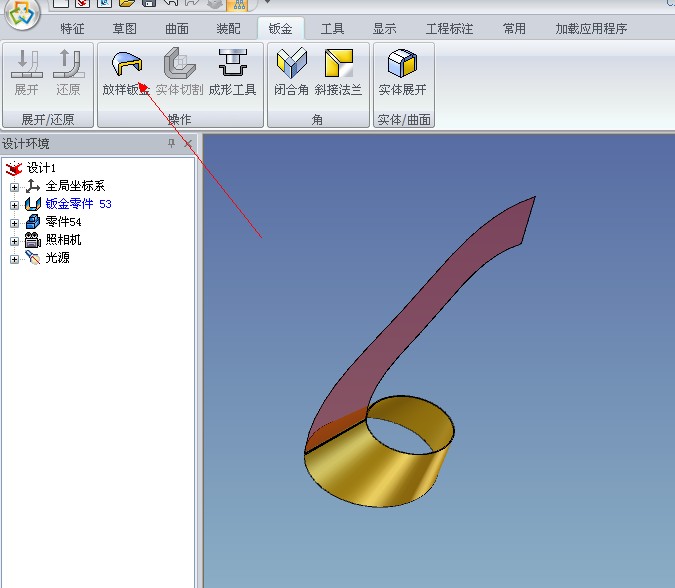This screenshot has height=588, width=675.
Task: Expand the 光源 tree node
Action: (x=14, y=260)
